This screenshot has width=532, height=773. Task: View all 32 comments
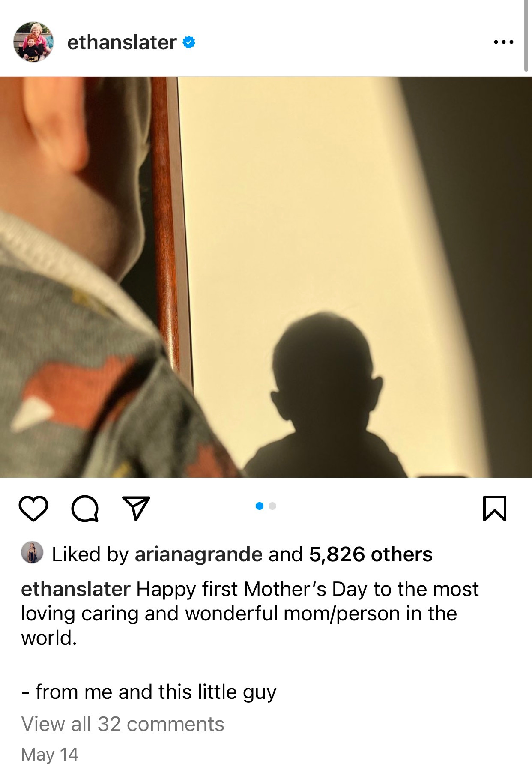123,724
